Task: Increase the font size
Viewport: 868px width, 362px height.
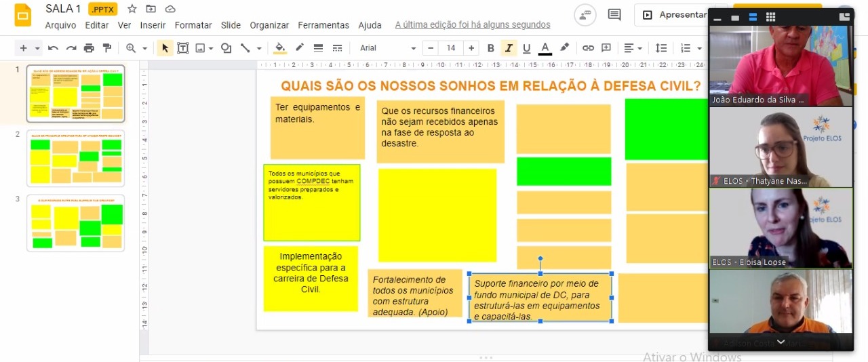Action: coord(471,48)
